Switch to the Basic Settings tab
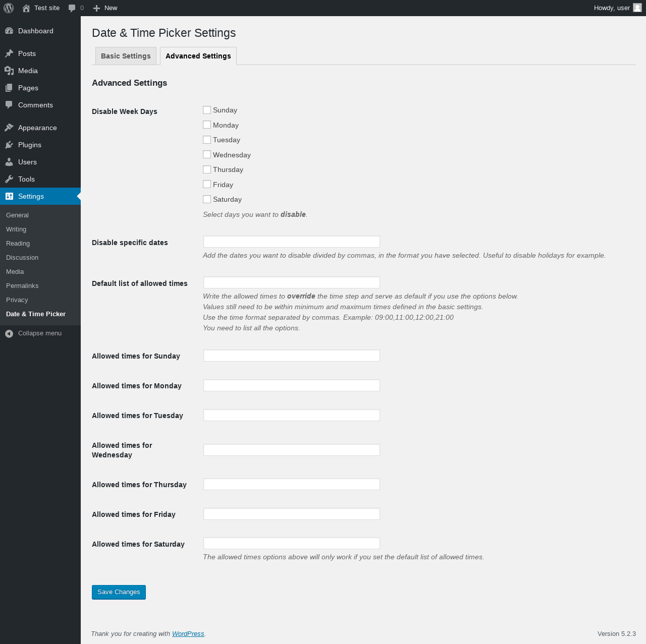Image resolution: width=646 pixels, height=644 pixels. (126, 56)
